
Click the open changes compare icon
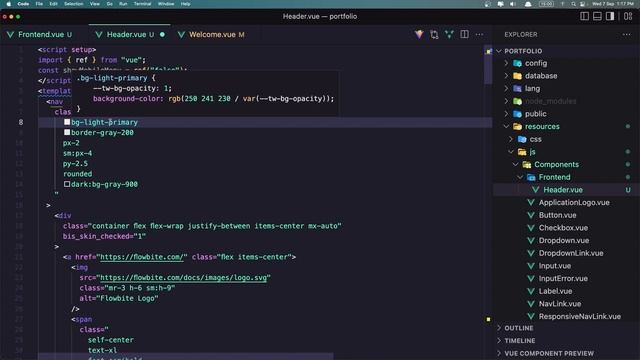coord(434,35)
